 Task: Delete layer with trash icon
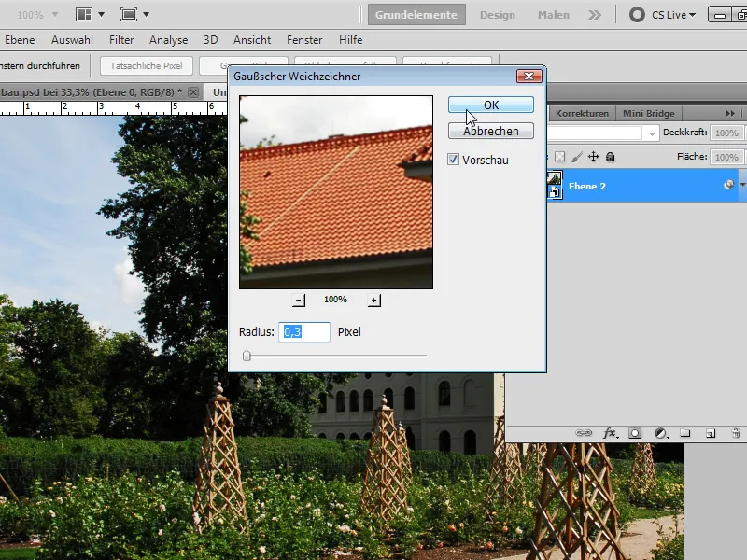coord(736,433)
